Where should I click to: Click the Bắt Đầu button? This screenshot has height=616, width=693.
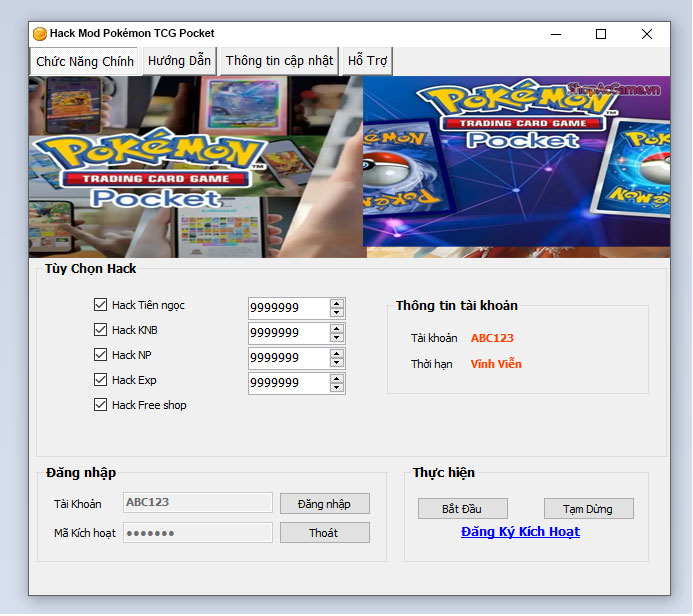coord(462,509)
